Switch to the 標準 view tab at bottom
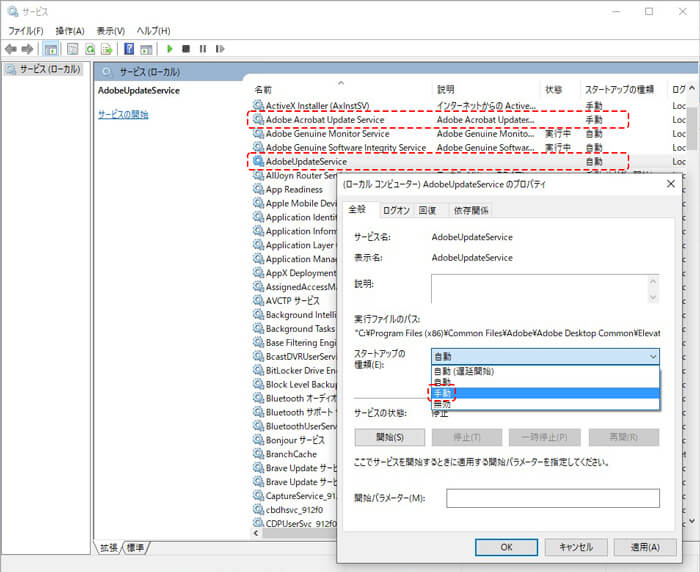The image size is (700, 572). pos(136,547)
